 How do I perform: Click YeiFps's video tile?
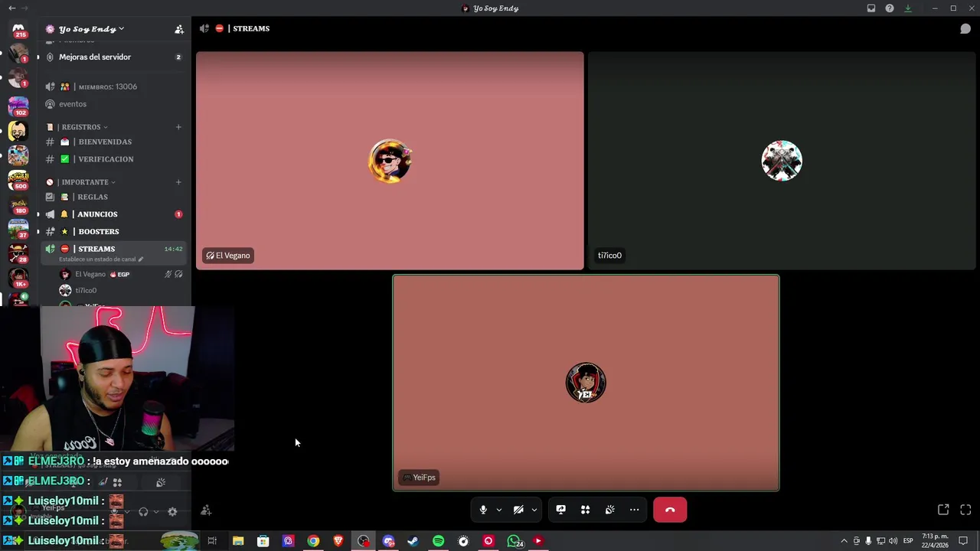pyautogui.click(x=586, y=383)
